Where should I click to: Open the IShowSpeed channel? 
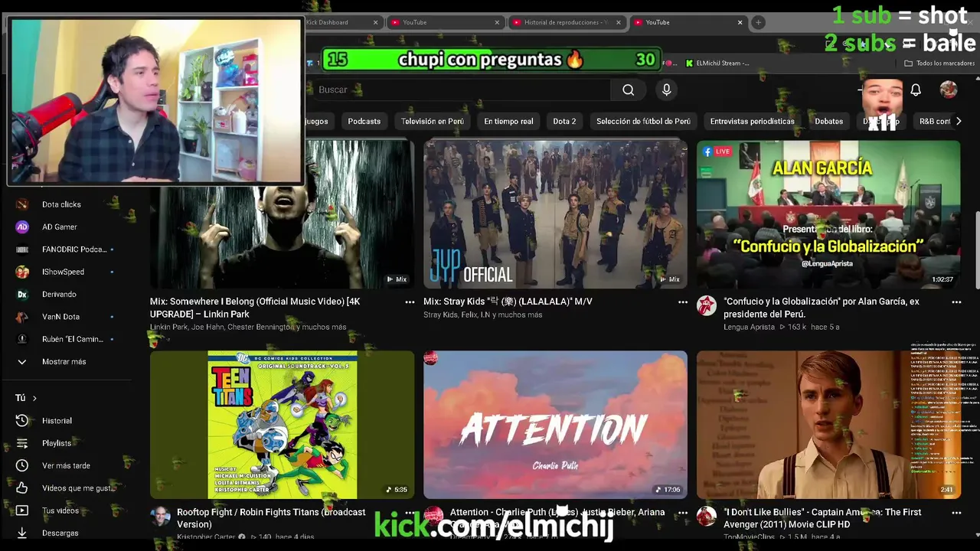[63, 272]
